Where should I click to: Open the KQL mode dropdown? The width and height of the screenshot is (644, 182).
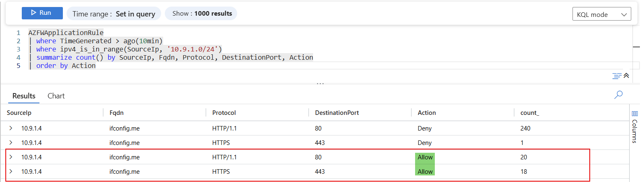[601, 14]
